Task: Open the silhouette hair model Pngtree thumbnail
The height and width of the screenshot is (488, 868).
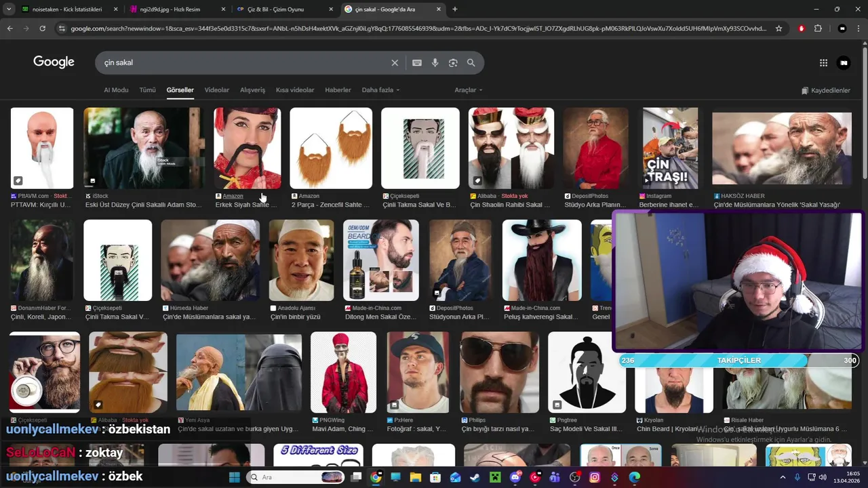Action: click(x=586, y=372)
